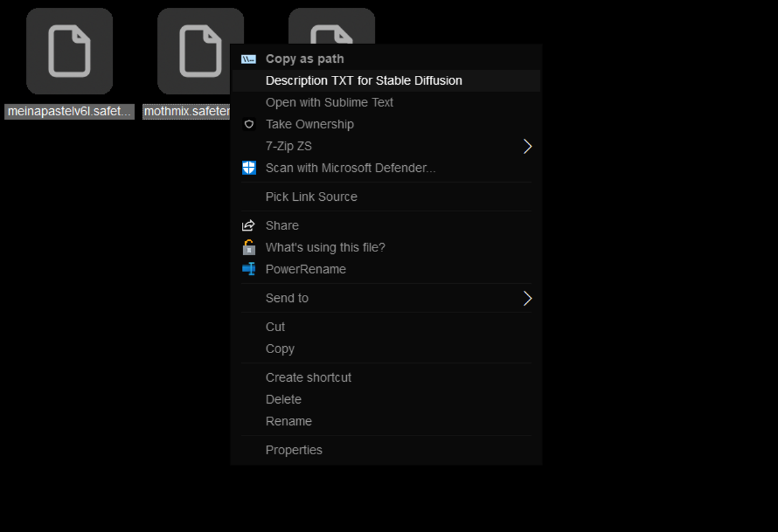Click the shield icon beside Take Ownership
The height and width of the screenshot is (532, 778).
(x=249, y=124)
